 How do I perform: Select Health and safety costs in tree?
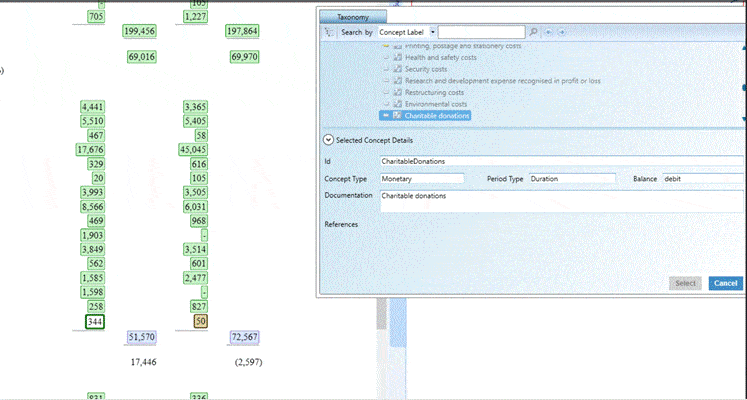[x=441, y=57]
